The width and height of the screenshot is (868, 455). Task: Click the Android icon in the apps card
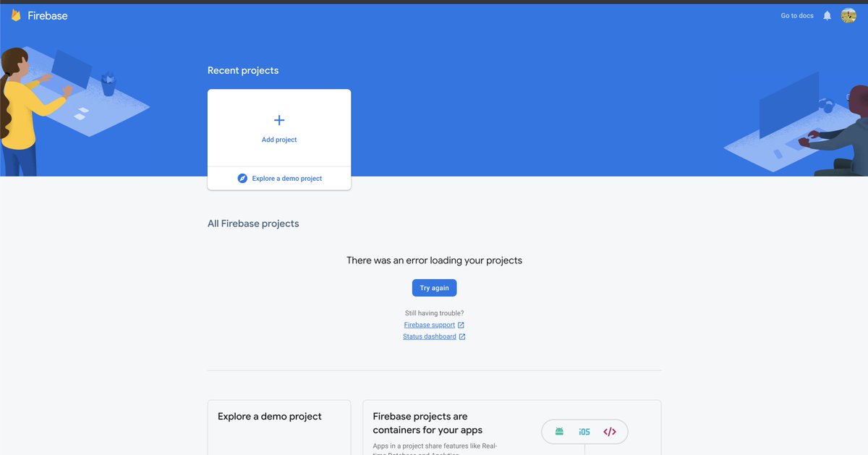559,432
